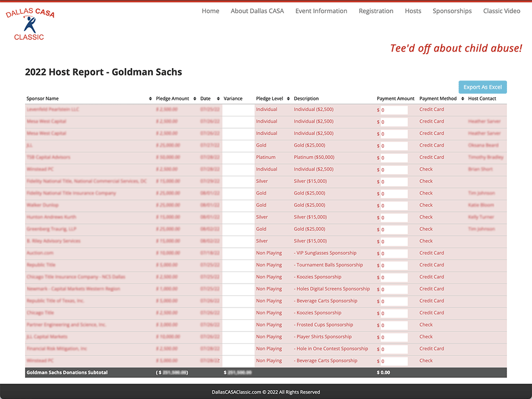Click the 'Tee'd off about child abuse!' tagline
Image resolution: width=532 pixels, height=399 pixels.
(x=456, y=48)
